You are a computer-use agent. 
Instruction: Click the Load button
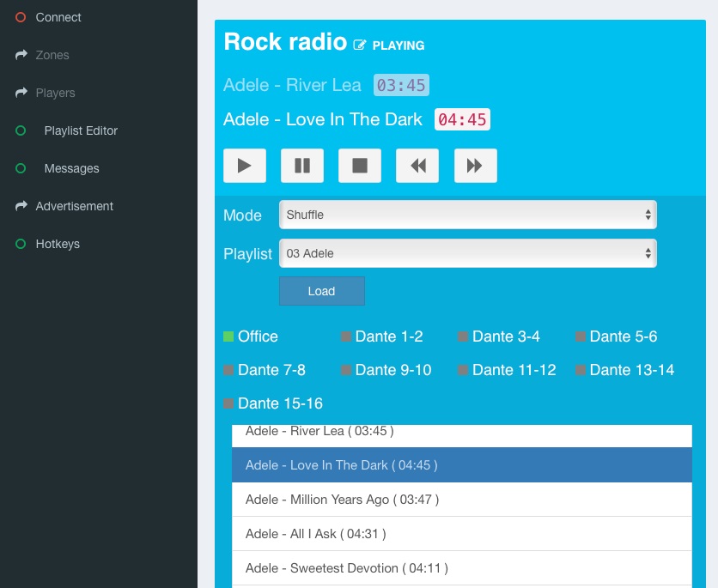click(321, 291)
